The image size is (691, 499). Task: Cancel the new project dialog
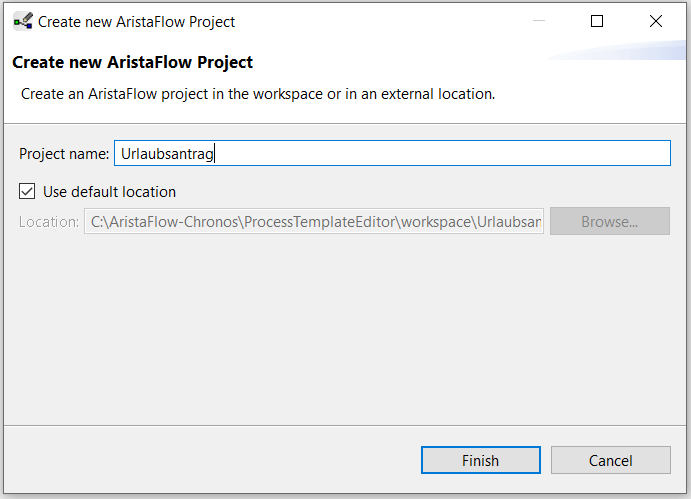[611, 460]
